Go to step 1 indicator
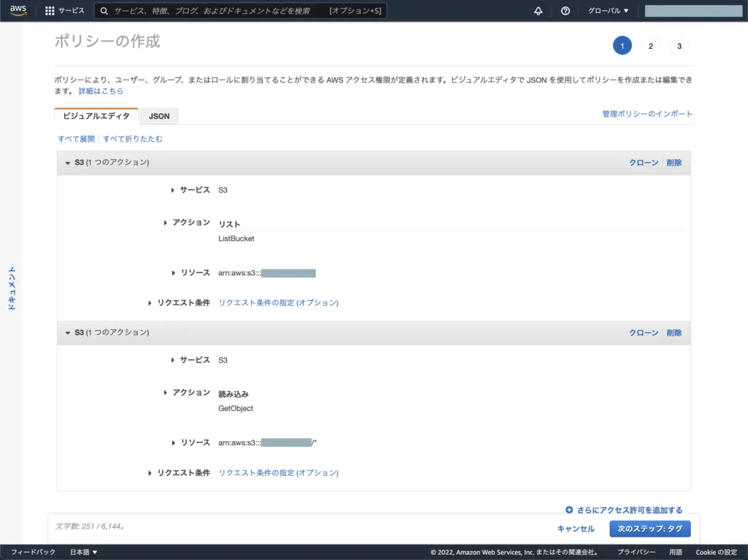The image size is (748, 560). [x=622, y=46]
